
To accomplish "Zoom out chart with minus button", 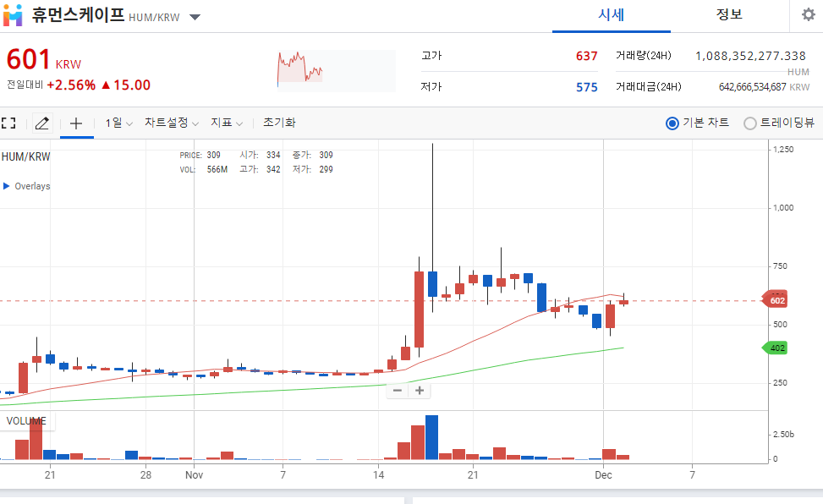I will pos(398,391).
